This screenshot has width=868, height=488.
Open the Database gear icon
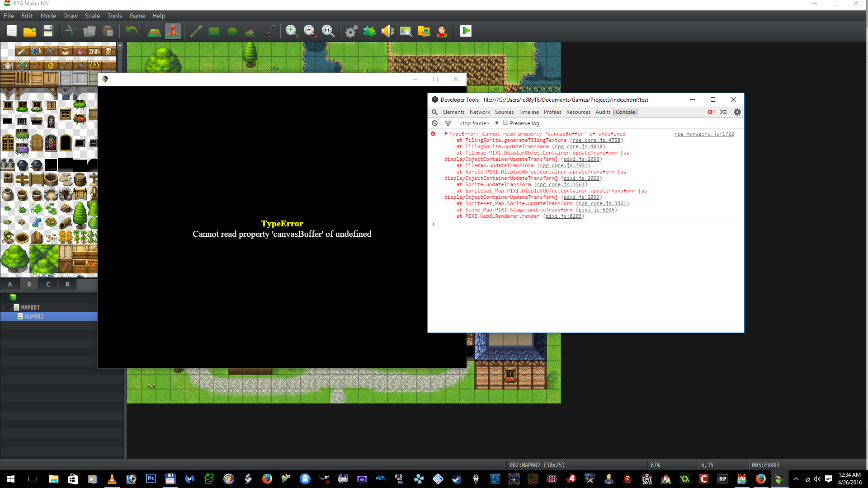pyautogui.click(x=351, y=31)
